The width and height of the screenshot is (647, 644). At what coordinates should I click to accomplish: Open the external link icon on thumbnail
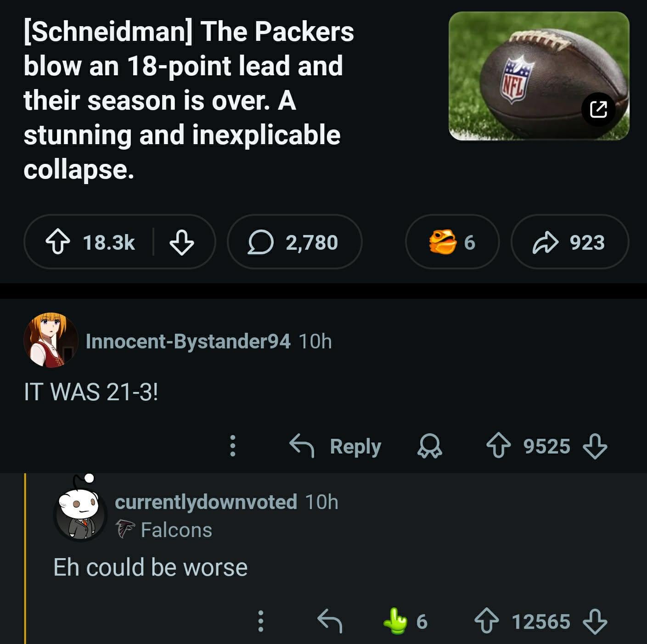click(598, 109)
